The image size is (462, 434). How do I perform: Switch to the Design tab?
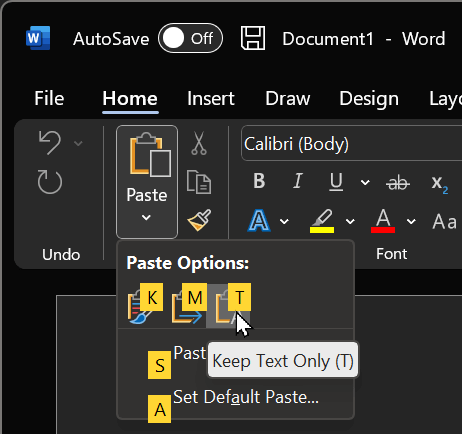click(369, 99)
